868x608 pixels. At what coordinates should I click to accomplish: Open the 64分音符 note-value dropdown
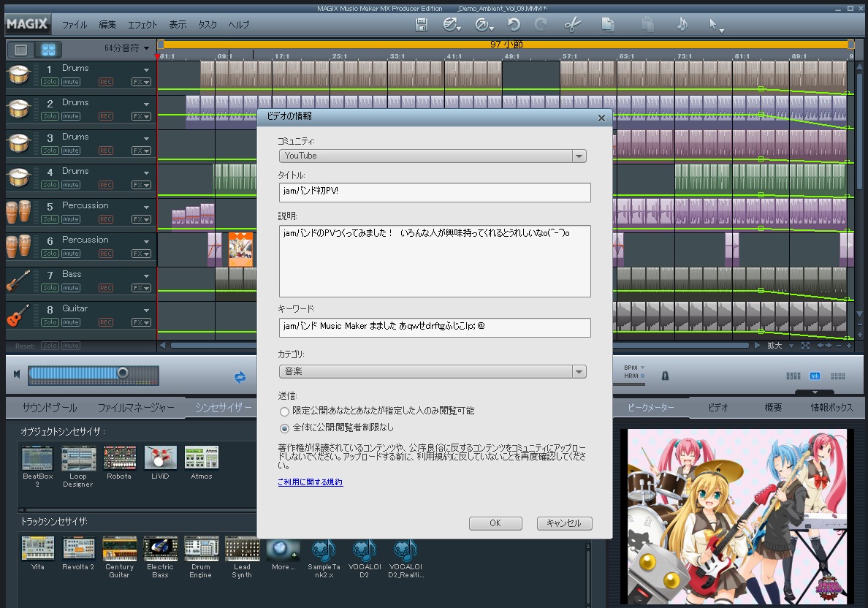pyautogui.click(x=127, y=49)
